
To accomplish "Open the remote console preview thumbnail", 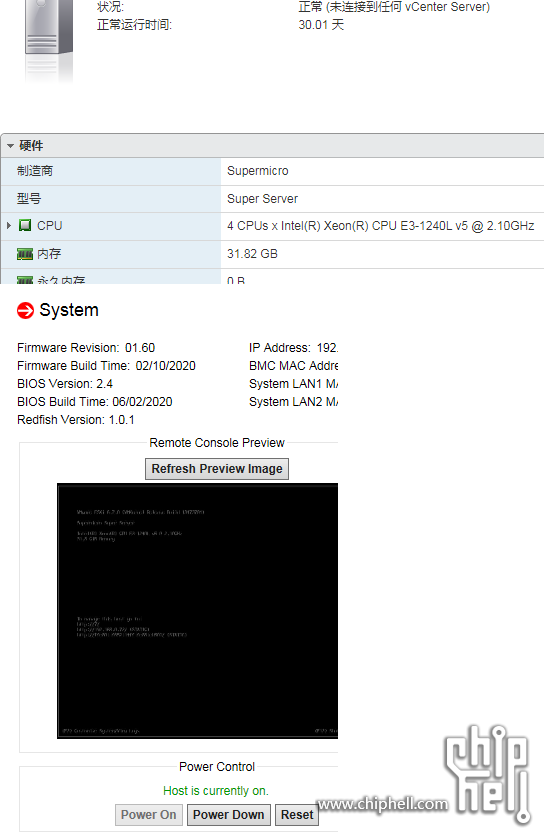I will pyautogui.click(x=197, y=611).
